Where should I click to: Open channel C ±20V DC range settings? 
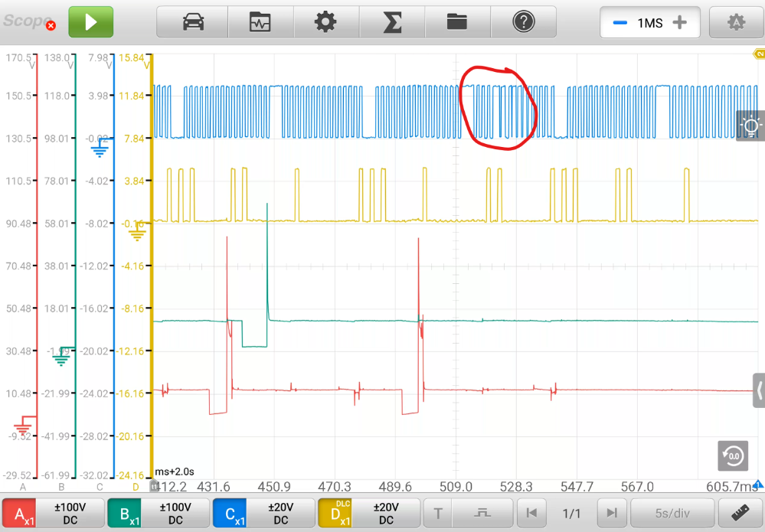click(281, 513)
